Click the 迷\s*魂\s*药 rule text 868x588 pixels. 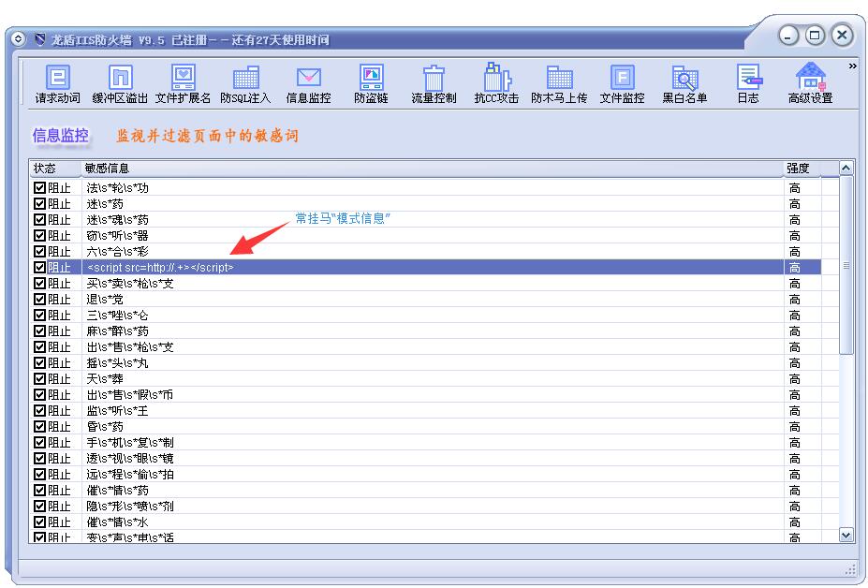click(117, 220)
